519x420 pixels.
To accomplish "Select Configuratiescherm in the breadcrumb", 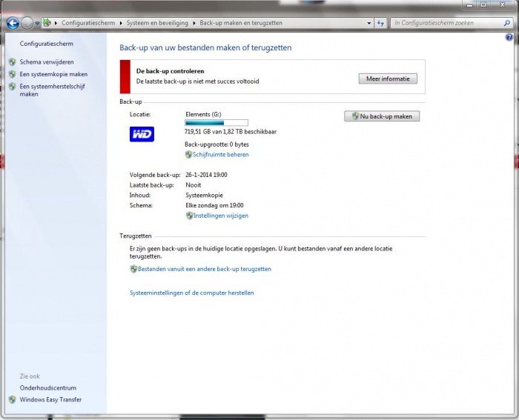I will [88, 23].
